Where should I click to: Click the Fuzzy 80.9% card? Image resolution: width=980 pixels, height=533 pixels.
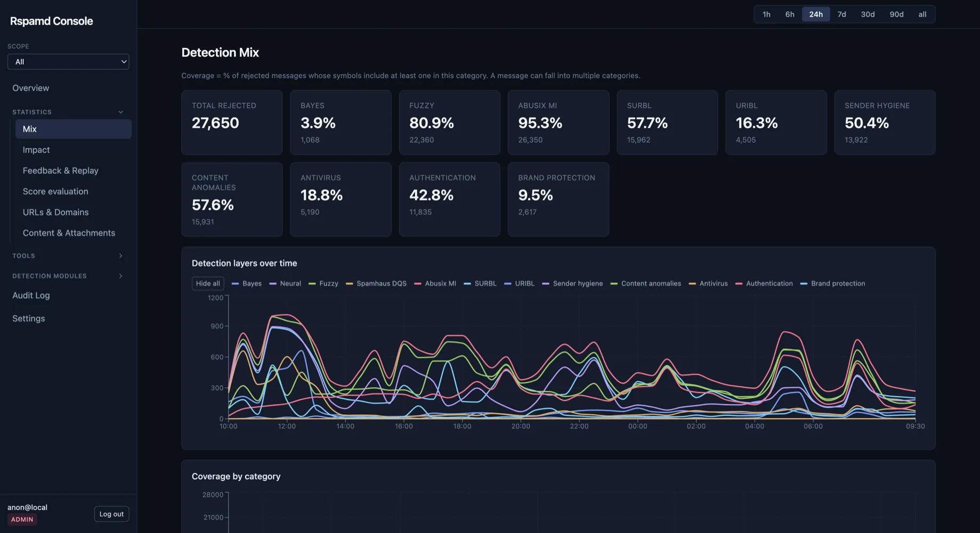tap(449, 122)
